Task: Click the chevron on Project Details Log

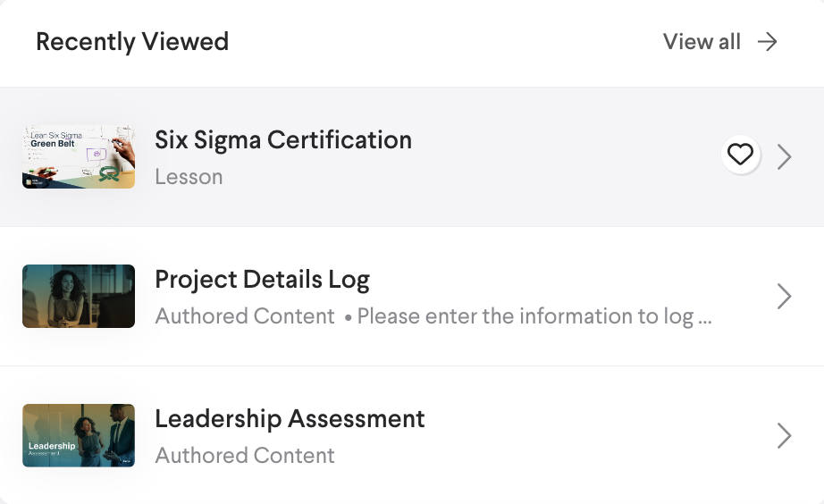Action: point(785,297)
